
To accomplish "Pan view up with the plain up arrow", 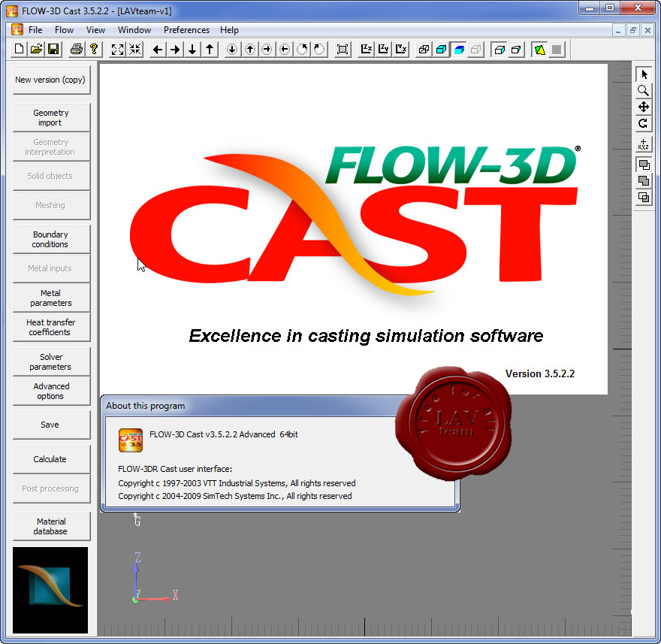I will [210, 50].
